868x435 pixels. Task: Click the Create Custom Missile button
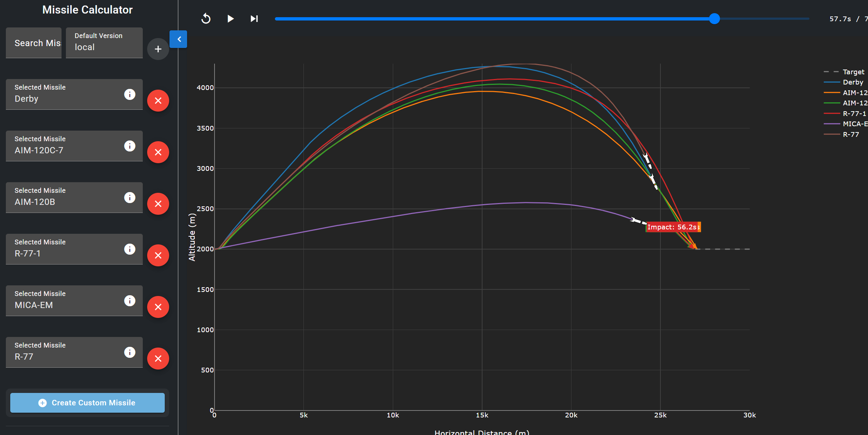coord(87,403)
